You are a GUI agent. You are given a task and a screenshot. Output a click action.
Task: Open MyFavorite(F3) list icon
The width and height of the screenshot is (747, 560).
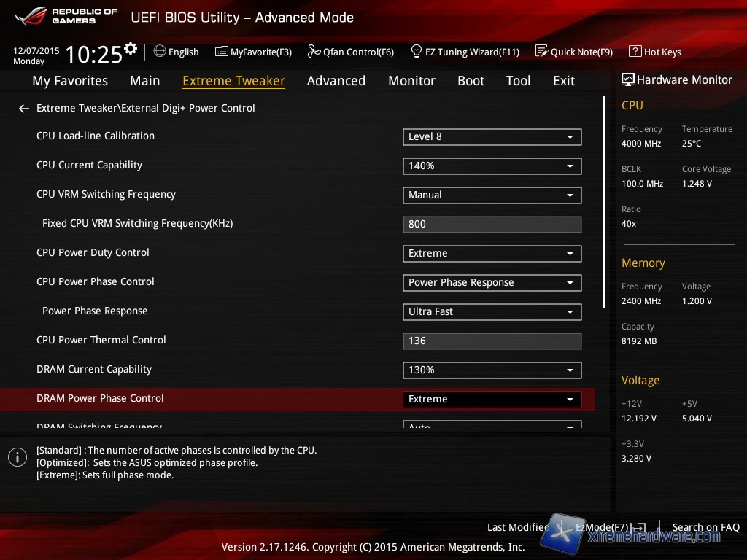coord(221,52)
